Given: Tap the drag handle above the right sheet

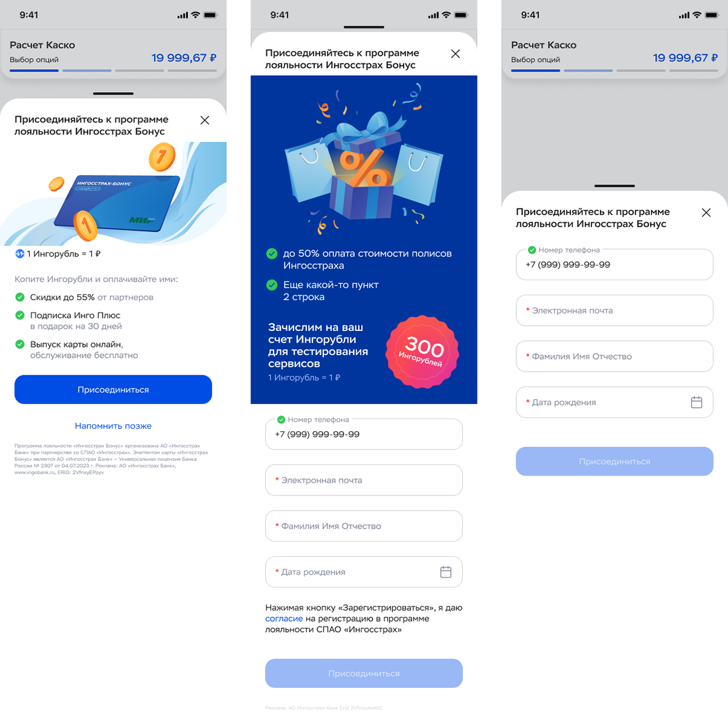Looking at the screenshot, I should [615, 186].
